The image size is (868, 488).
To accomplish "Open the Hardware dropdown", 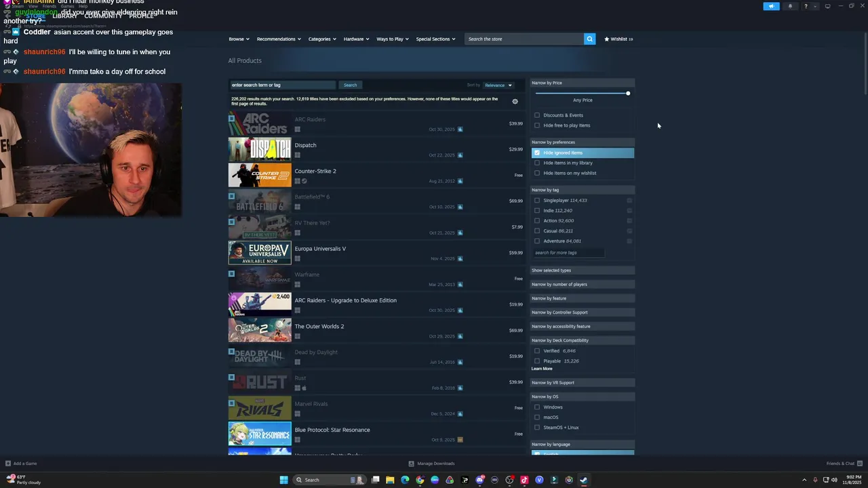I will click(356, 39).
